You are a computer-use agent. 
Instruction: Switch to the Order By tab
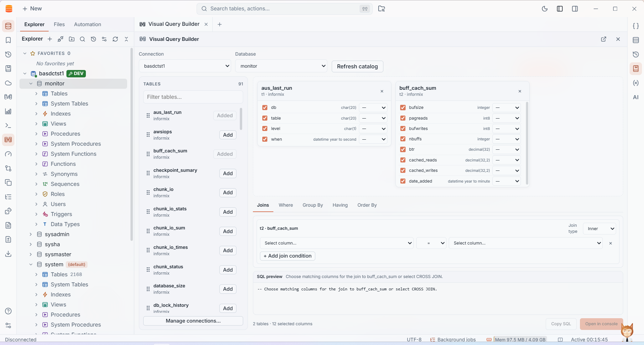(367, 205)
